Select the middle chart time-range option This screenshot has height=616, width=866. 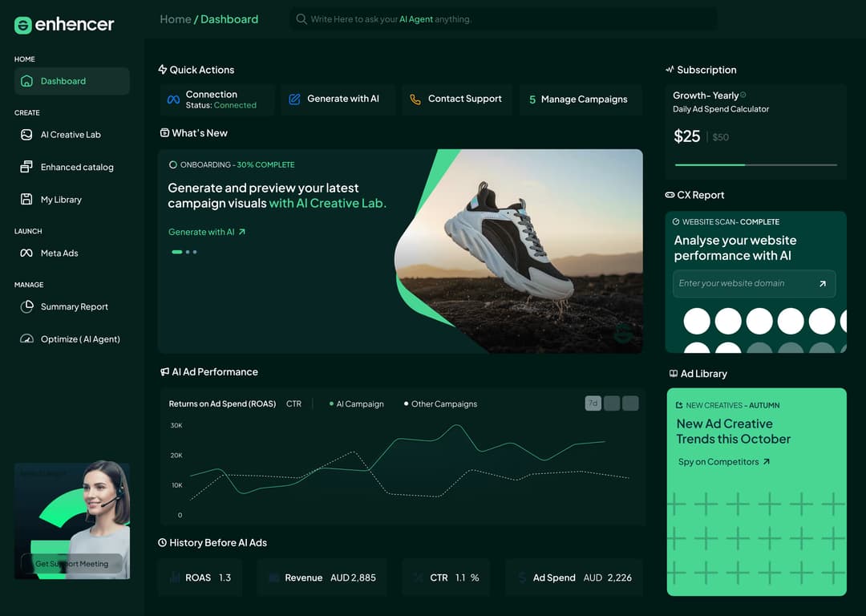(x=611, y=403)
